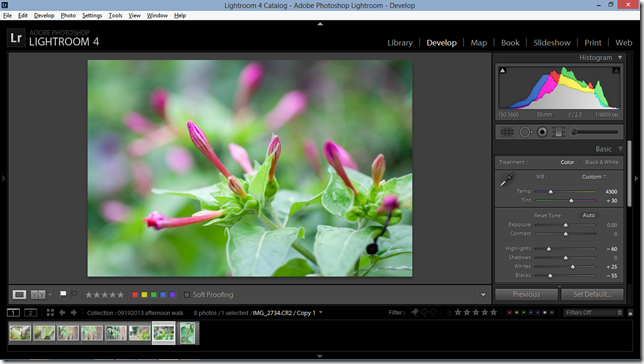Hide the right panel group

pyautogui.click(x=637, y=178)
